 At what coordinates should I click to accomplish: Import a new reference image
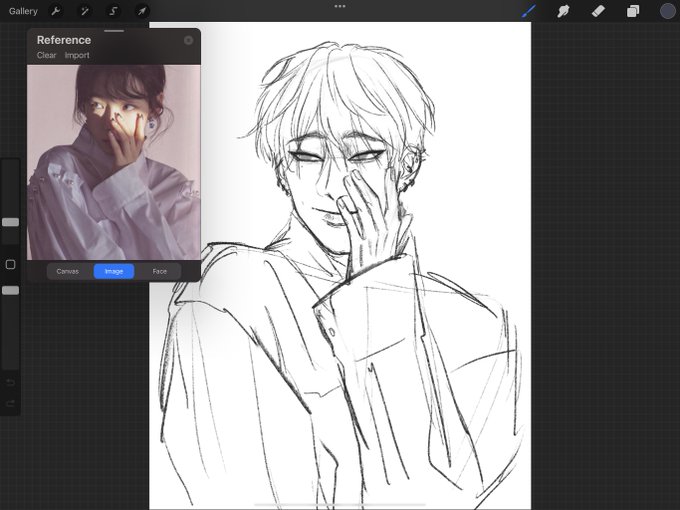click(77, 55)
